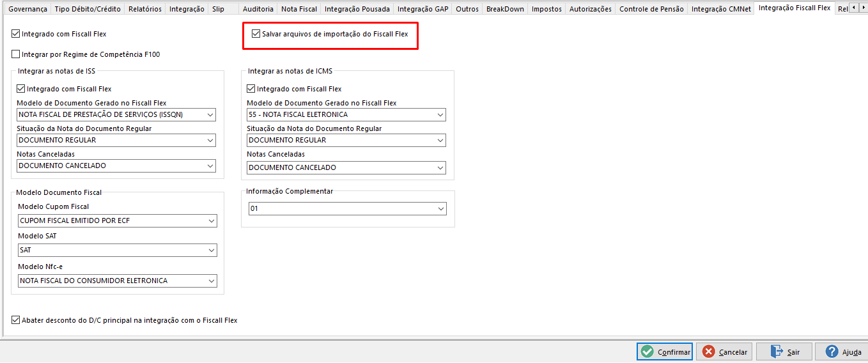Image resolution: width=868 pixels, height=363 pixels.
Task: Switch to Integração CMNet tab
Action: tap(721, 9)
